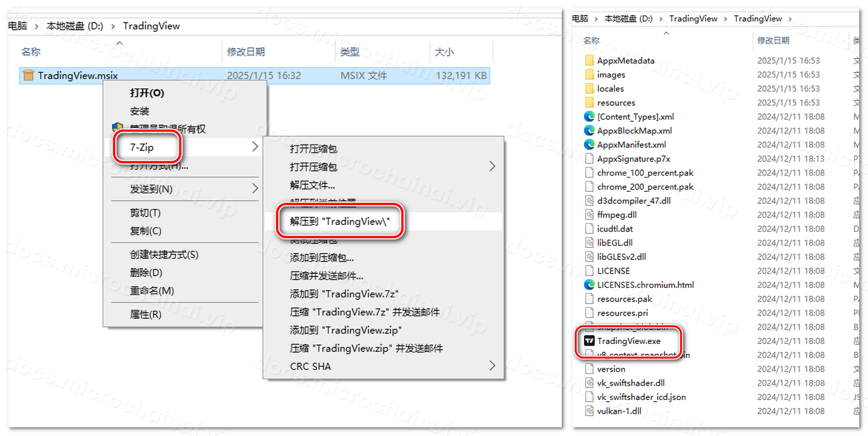Viewport: 868px width, 436px height.
Task: Click the d3dcompiler_47.dll file icon
Action: click(589, 201)
